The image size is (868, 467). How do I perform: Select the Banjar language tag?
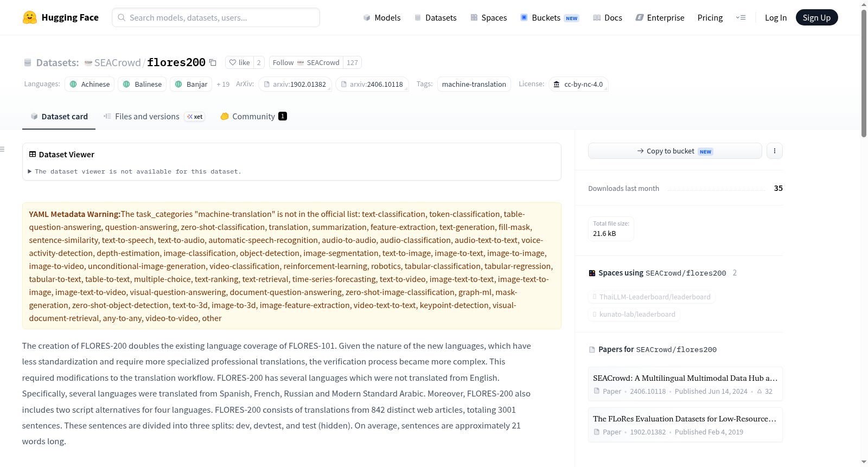(191, 84)
